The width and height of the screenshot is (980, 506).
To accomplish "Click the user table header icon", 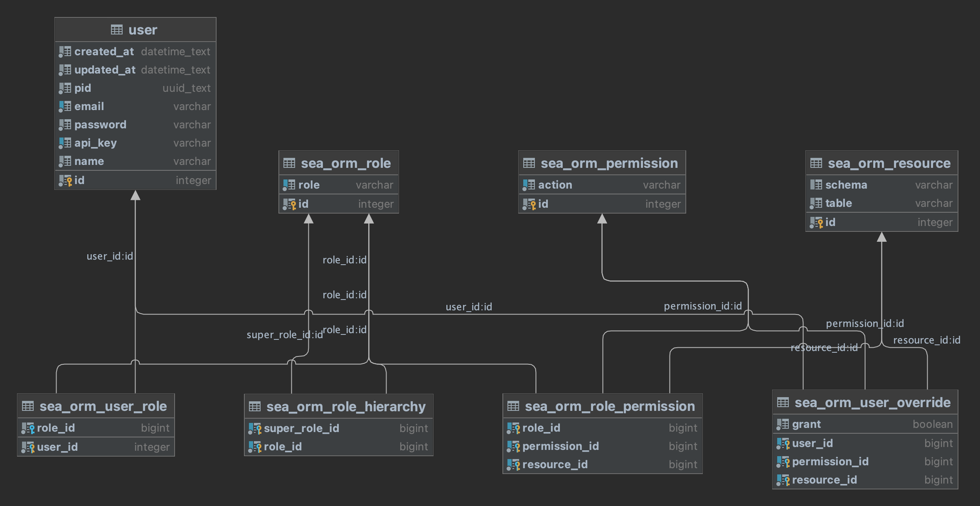I will 117,30.
